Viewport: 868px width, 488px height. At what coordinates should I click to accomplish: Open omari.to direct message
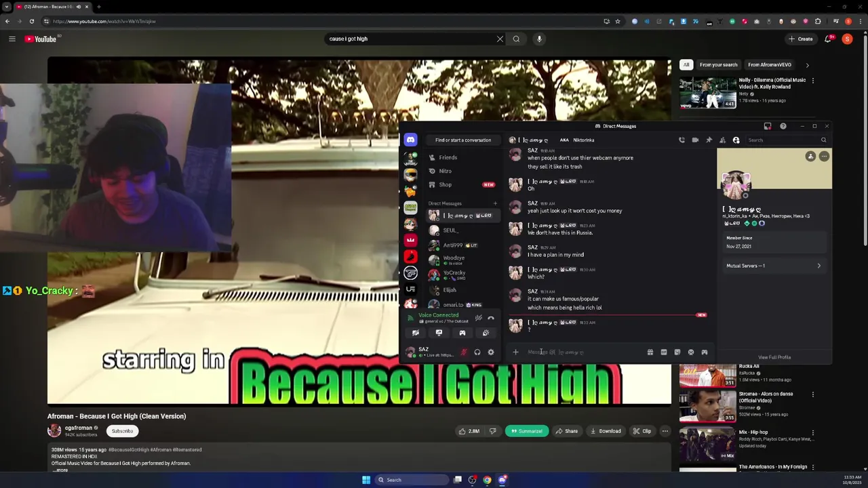(x=462, y=305)
